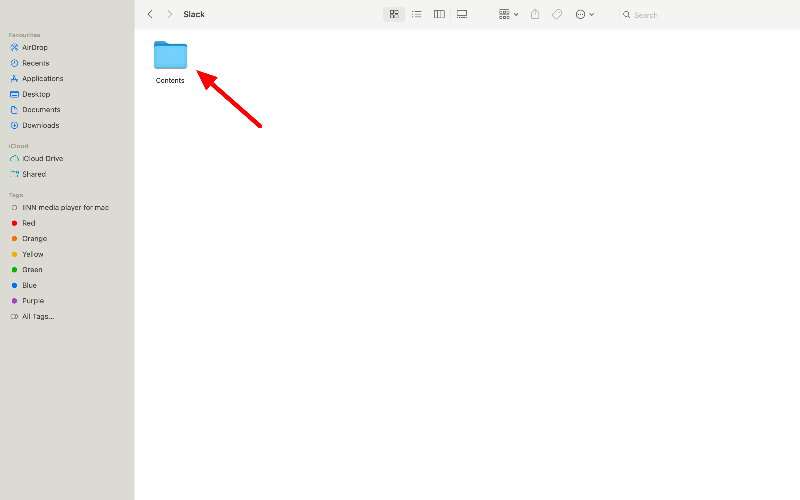Open the Contents folder
The height and width of the screenshot is (500, 800).
click(x=170, y=57)
